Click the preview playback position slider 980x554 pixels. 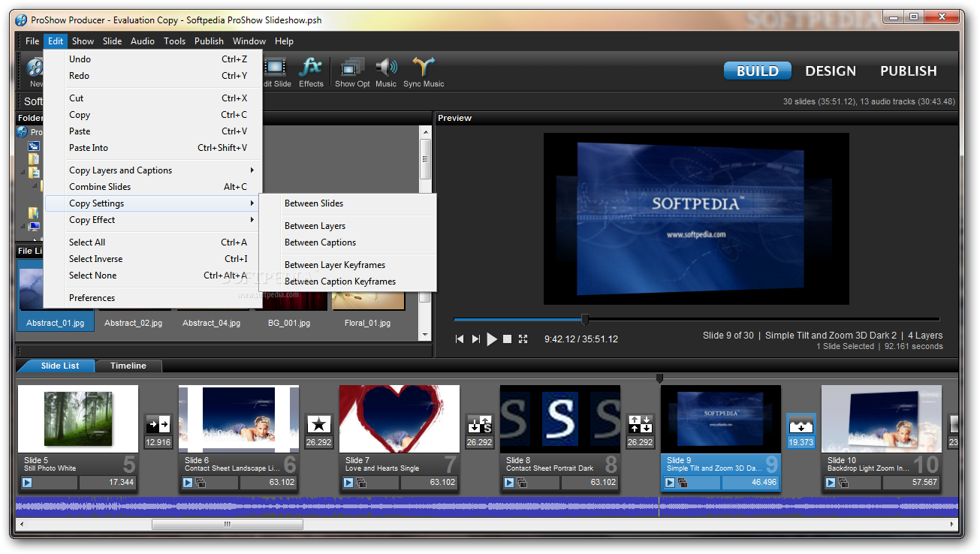click(x=584, y=319)
